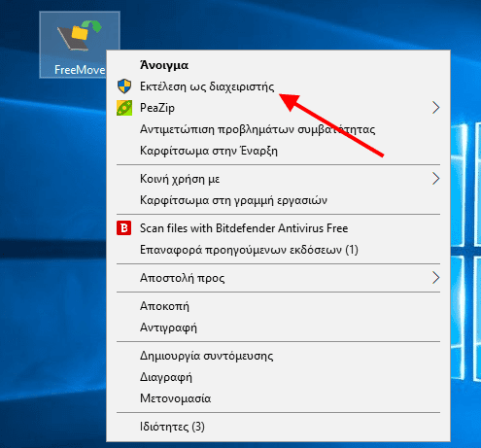481x448 pixels.
Task: Select Δημιουργία συντόμευσης
Action: click(278, 356)
